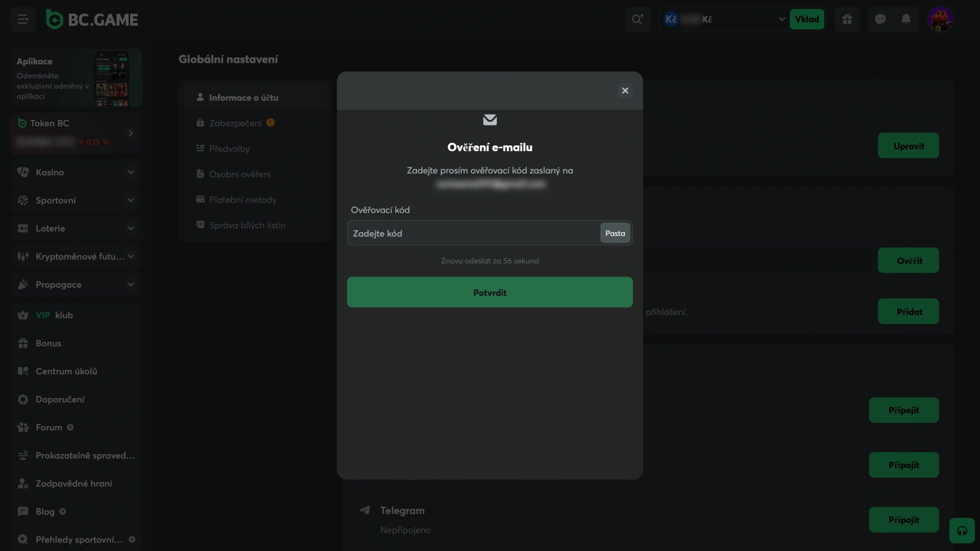The height and width of the screenshot is (551, 980).
Task: Click the Ověřit button
Action: [x=909, y=260]
